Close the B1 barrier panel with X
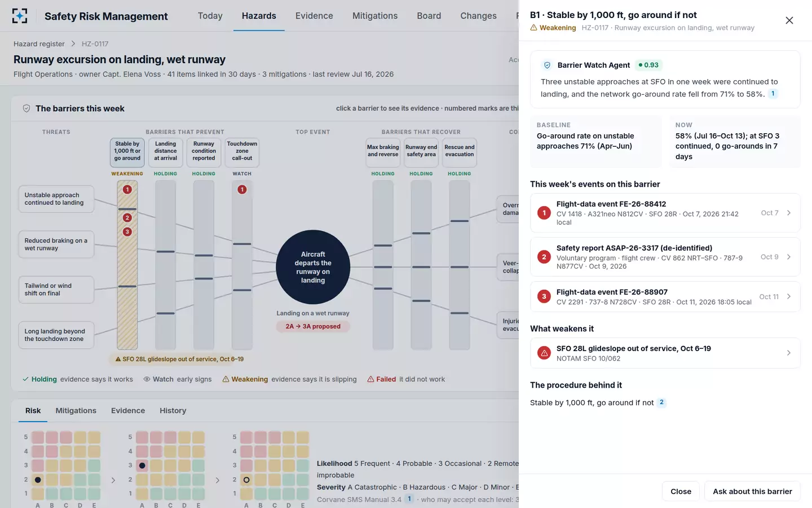 point(789,20)
